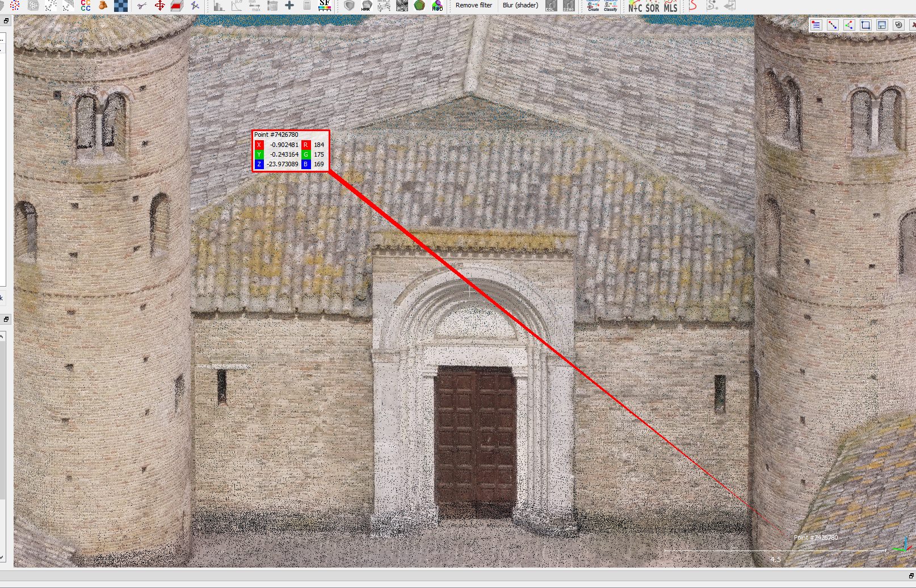Open the SF color scale icon
916x588 pixels.
coord(325,6)
